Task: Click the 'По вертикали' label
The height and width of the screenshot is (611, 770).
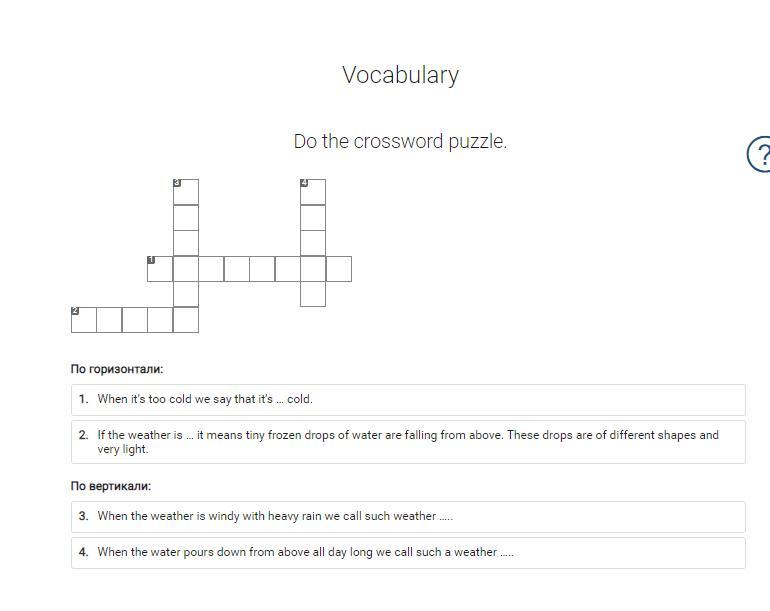Action: pos(111,486)
